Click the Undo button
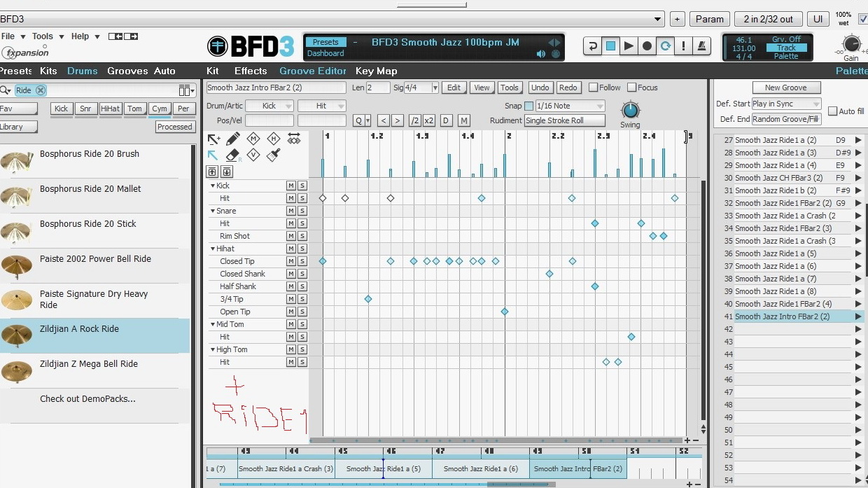This screenshot has width=868, height=488. tap(540, 88)
